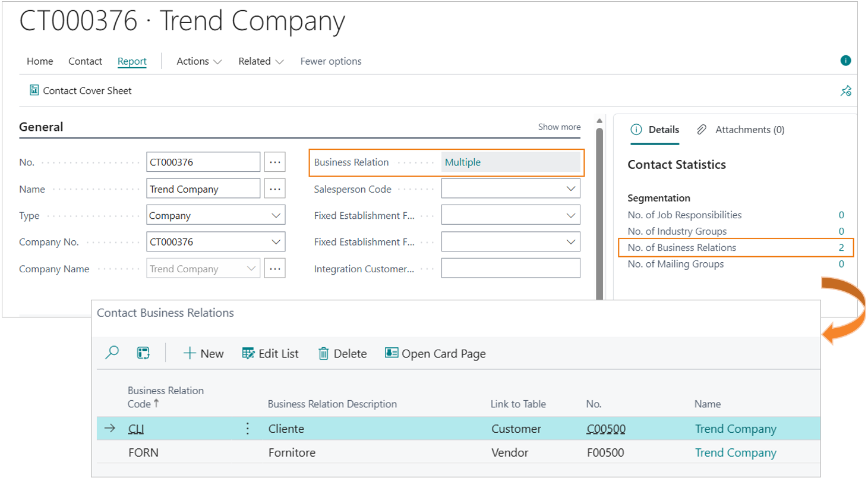Click Edit List in relations toolbar

pyautogui.click(x=270, y=353)
